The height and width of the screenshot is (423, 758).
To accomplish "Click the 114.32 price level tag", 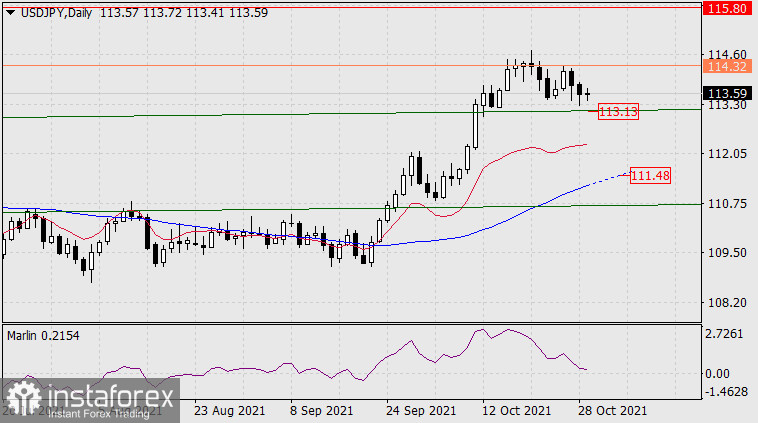I will 727,66.
